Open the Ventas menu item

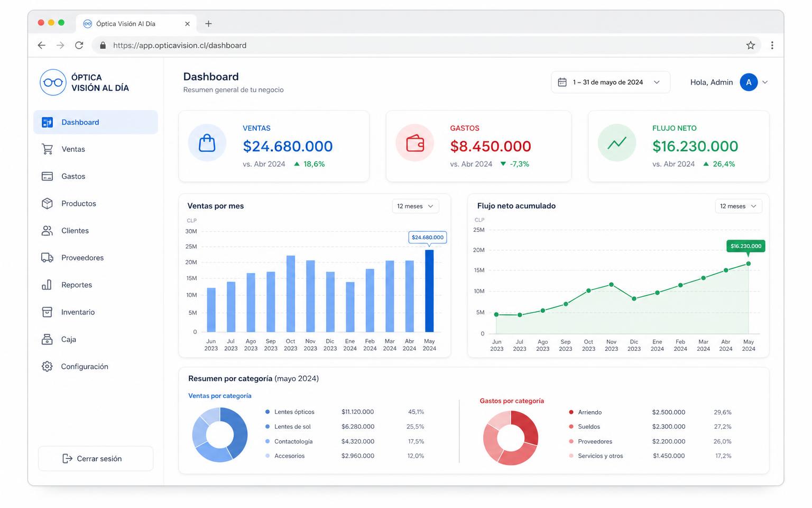click(96, 149)
